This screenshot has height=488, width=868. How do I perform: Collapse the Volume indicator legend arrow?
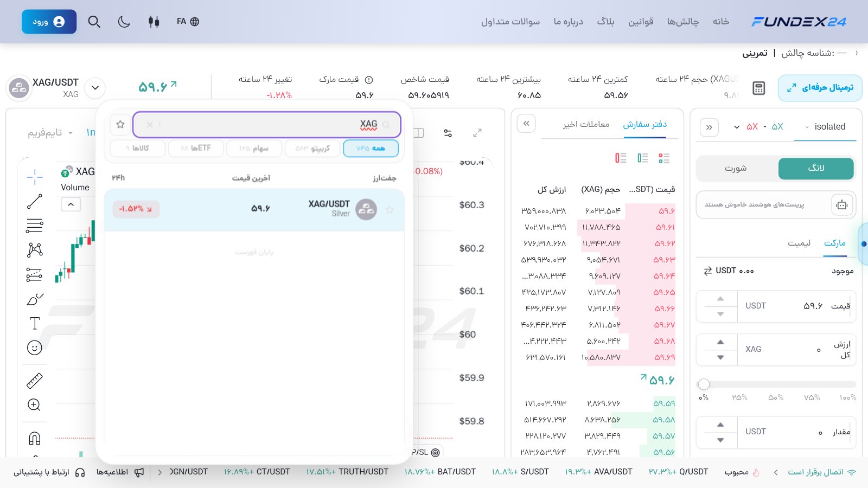pos(71,204)
